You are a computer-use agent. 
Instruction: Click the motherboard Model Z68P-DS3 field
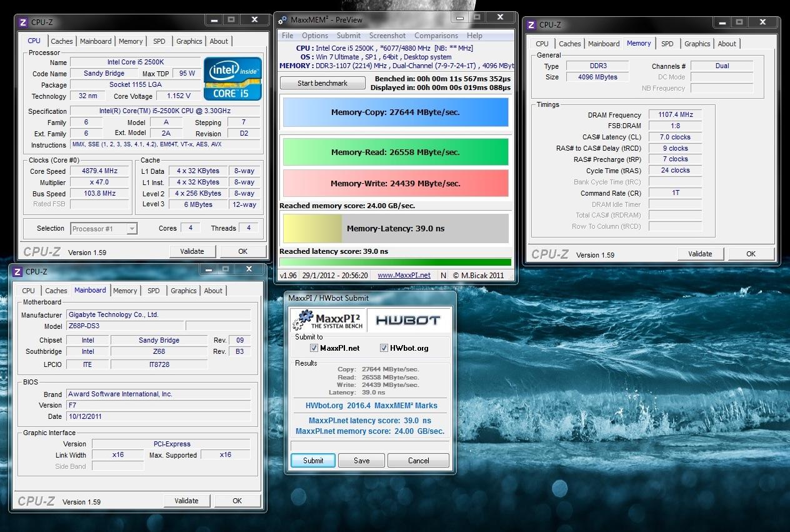(125, 326)
